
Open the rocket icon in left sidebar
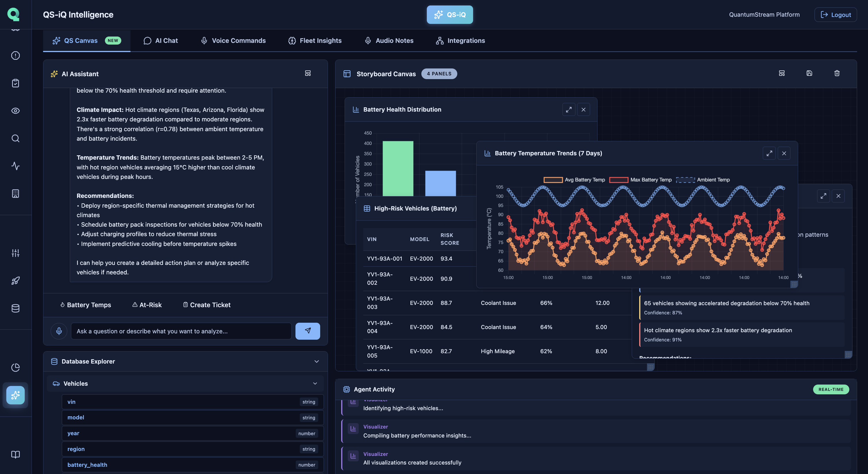(x=16, y=280)
